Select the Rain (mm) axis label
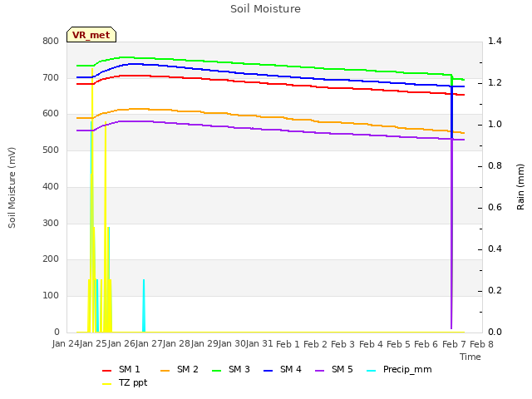532x399 pixels. point(520,187)
